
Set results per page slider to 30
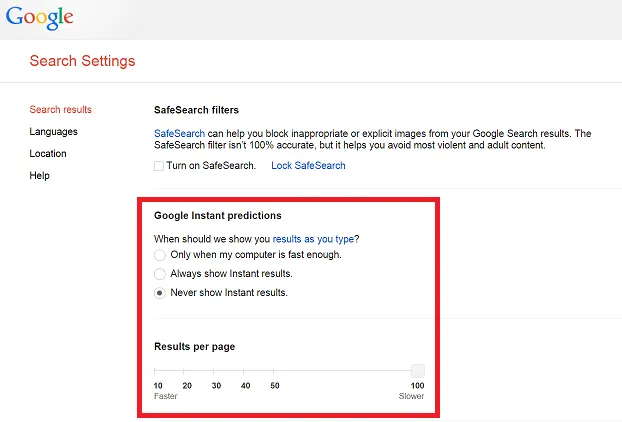[x=213, y=371]
